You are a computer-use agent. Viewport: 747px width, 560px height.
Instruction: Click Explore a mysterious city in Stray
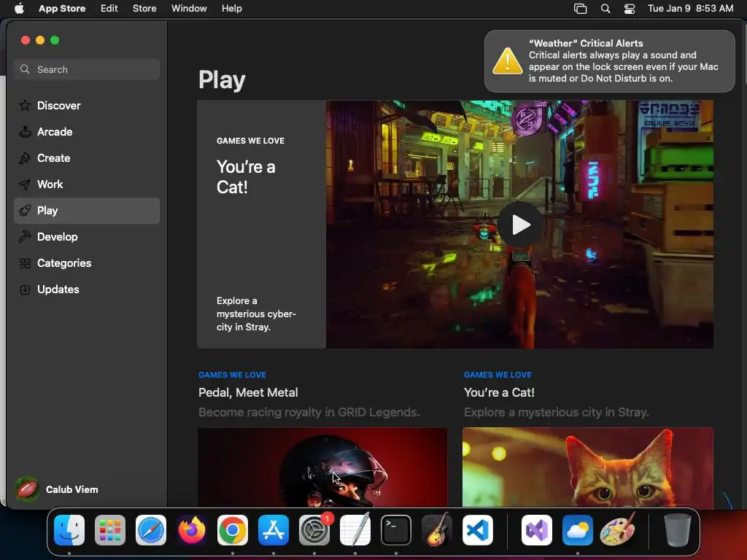pyautogui.click(x=557, y=412)
